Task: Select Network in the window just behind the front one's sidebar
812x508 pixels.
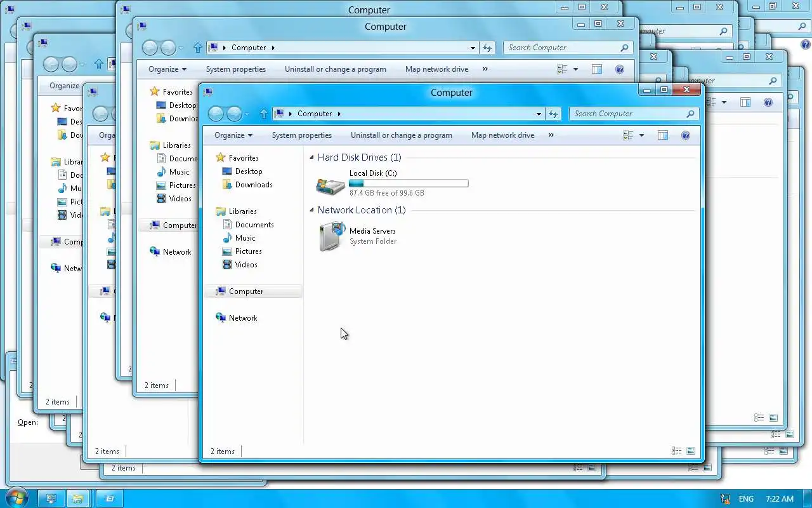Action: pyautogui.click(x=177, y=252)
